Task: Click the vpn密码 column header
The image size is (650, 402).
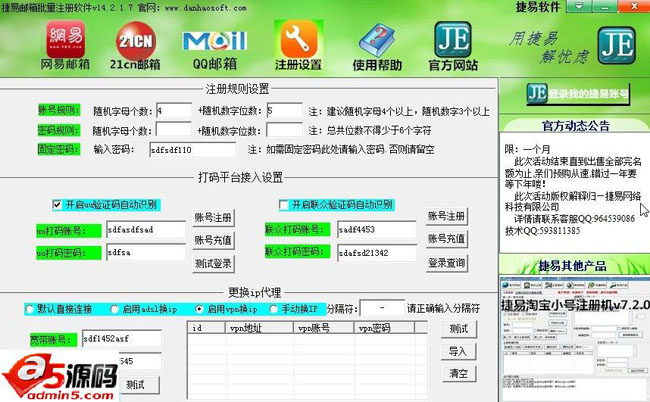Action: (x=385, y=328)
